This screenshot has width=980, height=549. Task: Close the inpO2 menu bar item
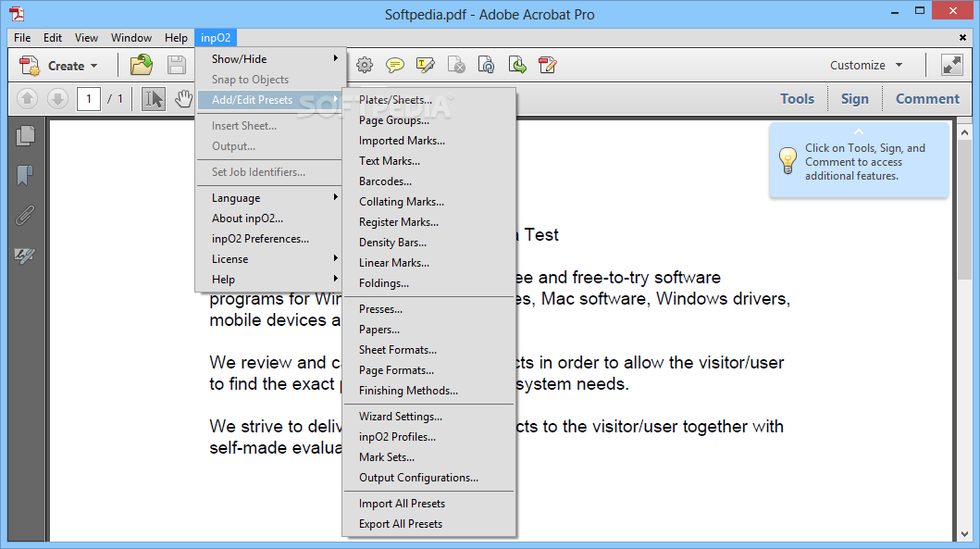pyautogui.click(x=216, y=38)
